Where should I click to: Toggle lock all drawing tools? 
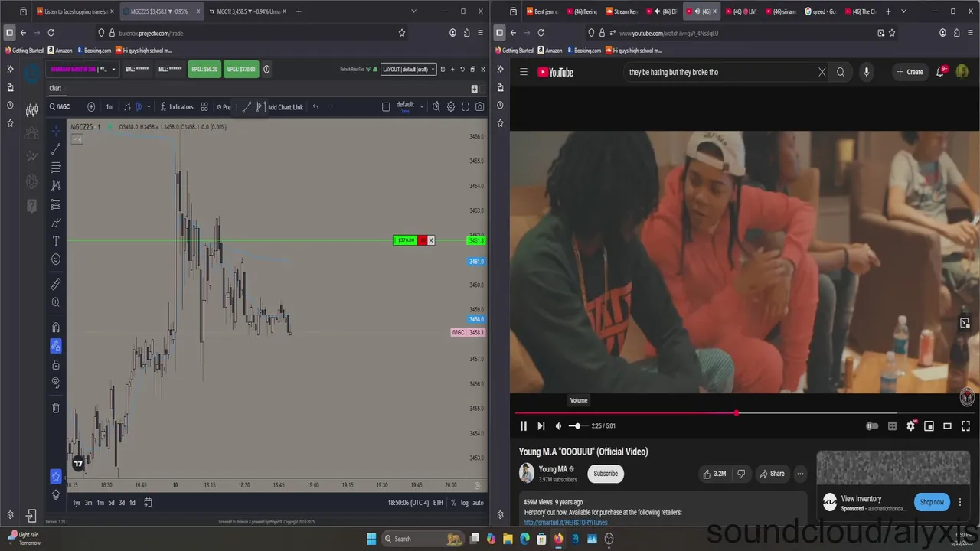56,364
